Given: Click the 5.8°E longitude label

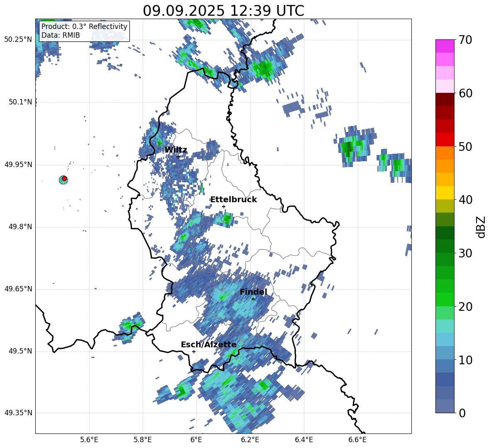Looking at the screenshot, I should click(143, 440).
